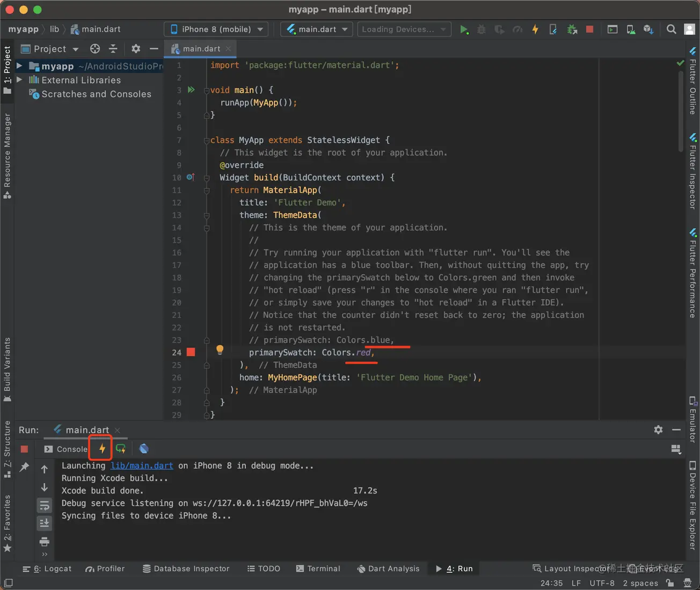Click the Flutter Hot Reload lightning icon in the top toolbar
This screenshot has width=700, height=590.
pyautogui.click(x=535, y=30)
